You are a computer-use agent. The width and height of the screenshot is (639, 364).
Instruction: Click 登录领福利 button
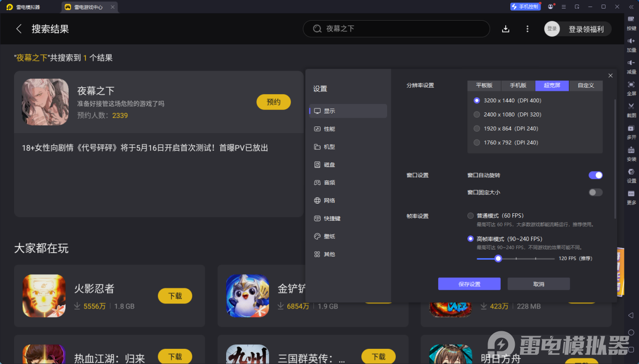point(586,29)
